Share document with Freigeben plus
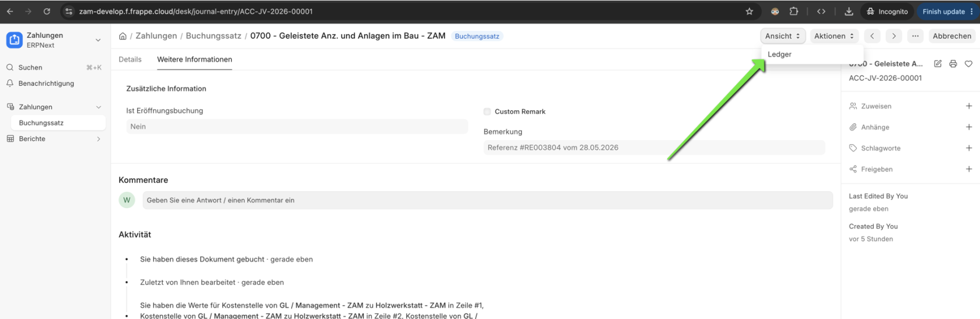 click(969, 169)
